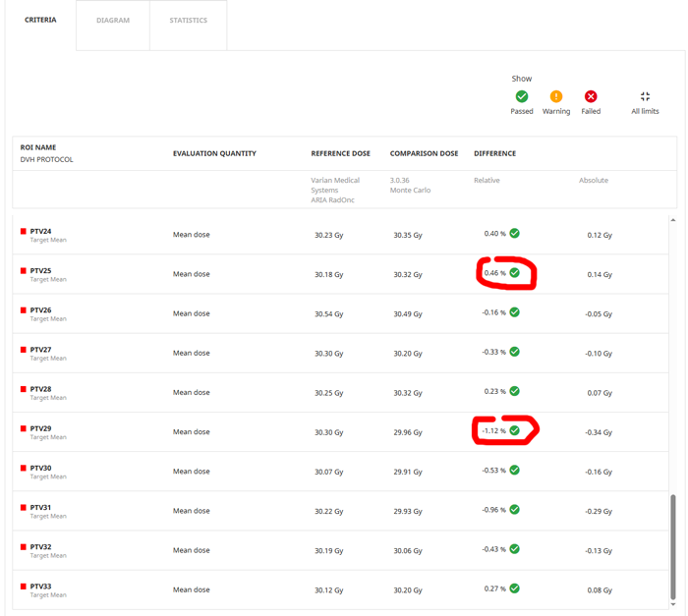Screen dimensions: 688x616
Task: Click PTV32 relative difference -0.43 %
Action: pyautogui.click(x=494, y=549)
